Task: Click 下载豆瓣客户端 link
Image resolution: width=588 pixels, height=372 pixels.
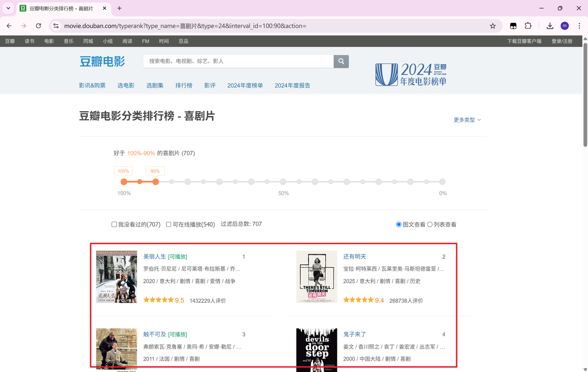Action: click(x=524, y=41)
